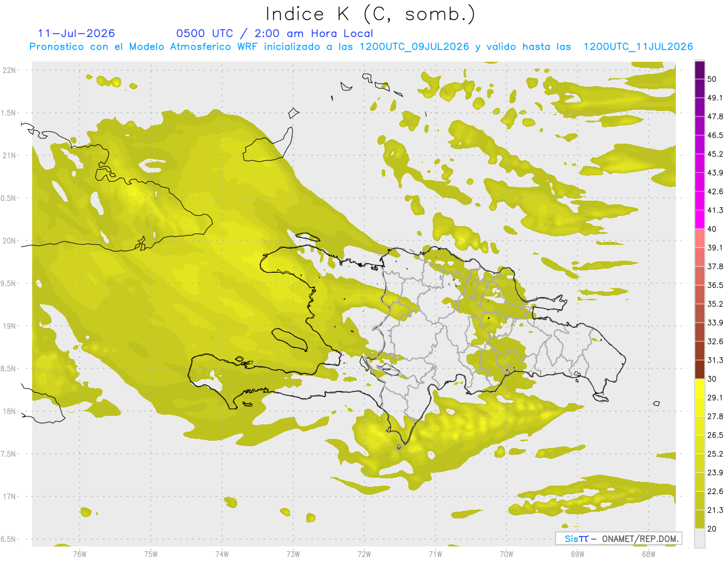Click the dark brown swatch between 30 and 31.3
The width and height of the screenshot is (728, 562).
point(699,369)
